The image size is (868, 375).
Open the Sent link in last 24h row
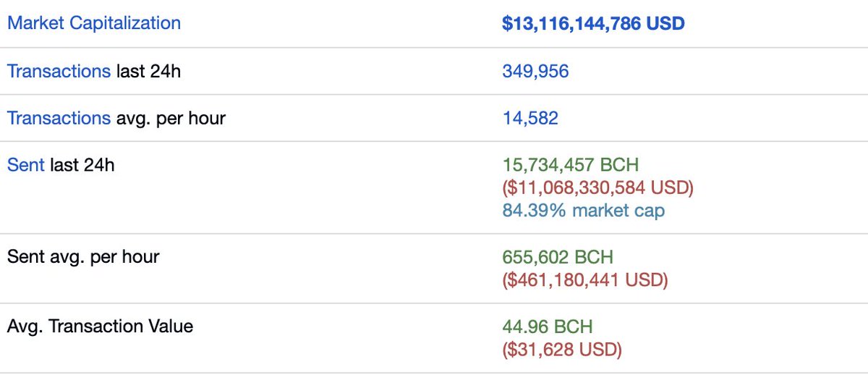pyautogui.click(x=26, y=165)
